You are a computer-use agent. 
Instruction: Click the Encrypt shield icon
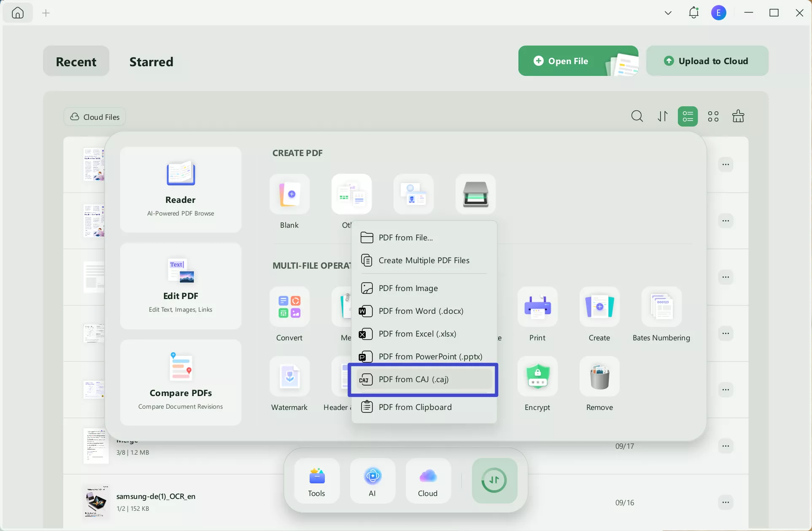pyautogui.click(x=537, y=376)
